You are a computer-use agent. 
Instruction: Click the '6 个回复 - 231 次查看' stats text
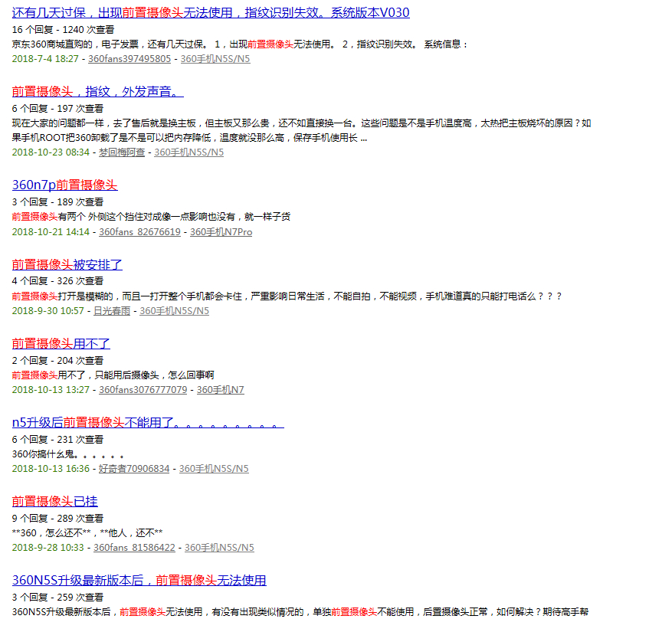pyautogui.click(x=58, y=439)
